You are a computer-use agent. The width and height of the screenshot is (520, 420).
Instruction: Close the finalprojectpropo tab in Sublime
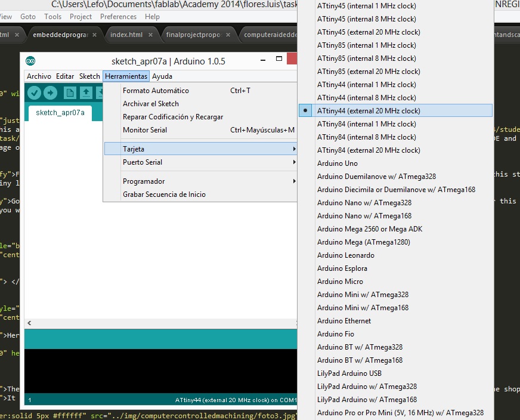pos(228,35)
